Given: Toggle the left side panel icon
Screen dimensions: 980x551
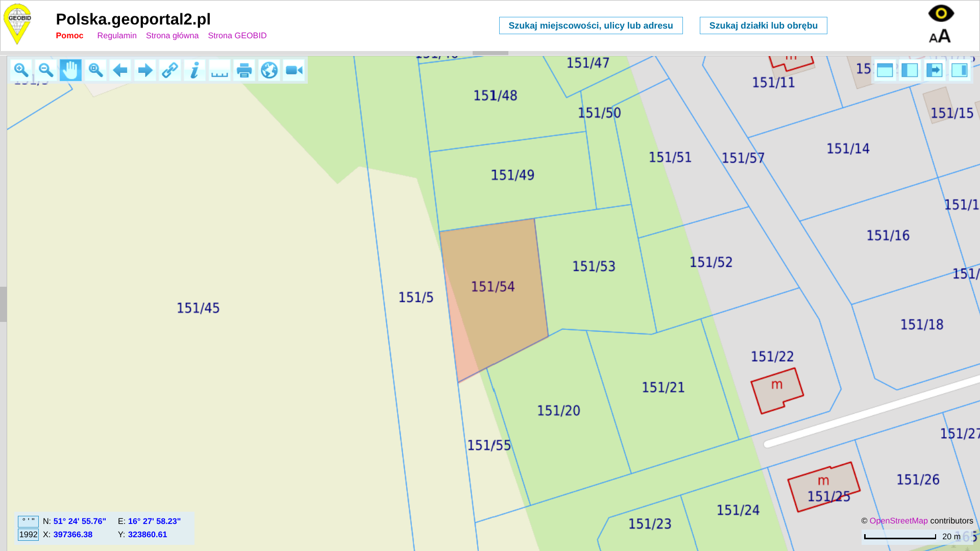Looking at the screenshot, I should point(910,70).
